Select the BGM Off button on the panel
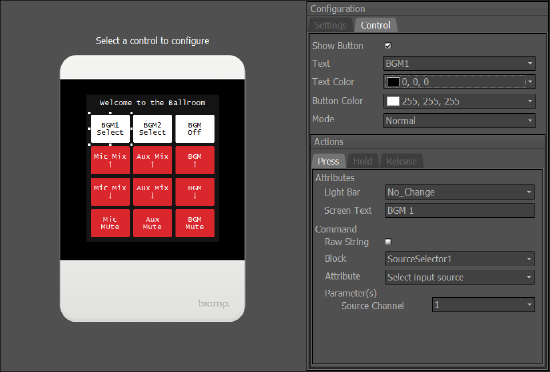Image resolution: width=550 pixels, height=372 pixels. pyautogui.click(x=195, y=129)
